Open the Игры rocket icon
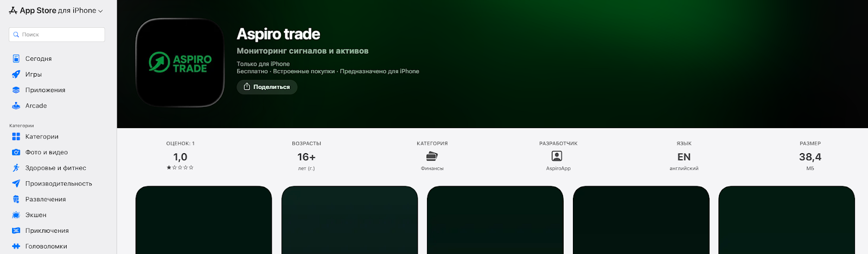The image size is (868, 254). coord(16,74)
